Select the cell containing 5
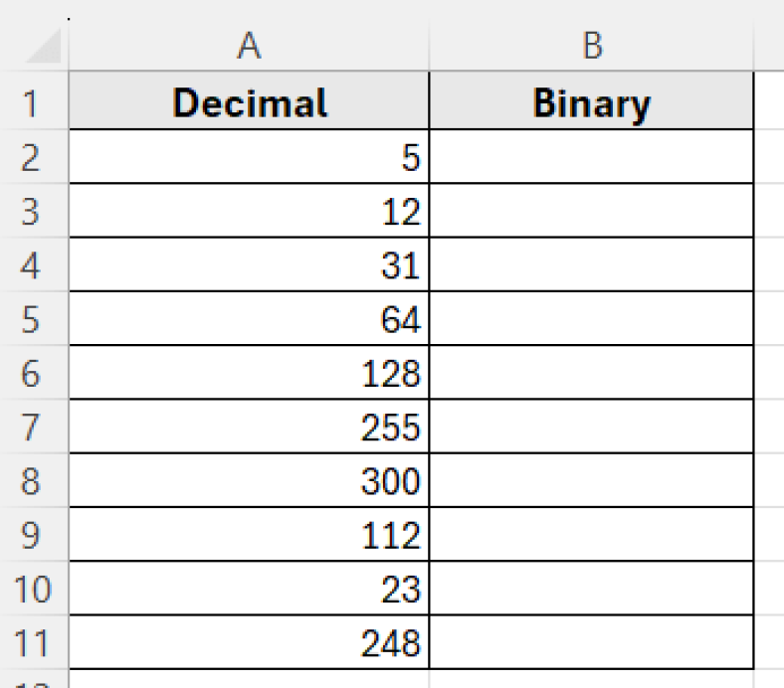Image resolution: width=784 pixels, height=688 pixels. [x=249, y=158]
